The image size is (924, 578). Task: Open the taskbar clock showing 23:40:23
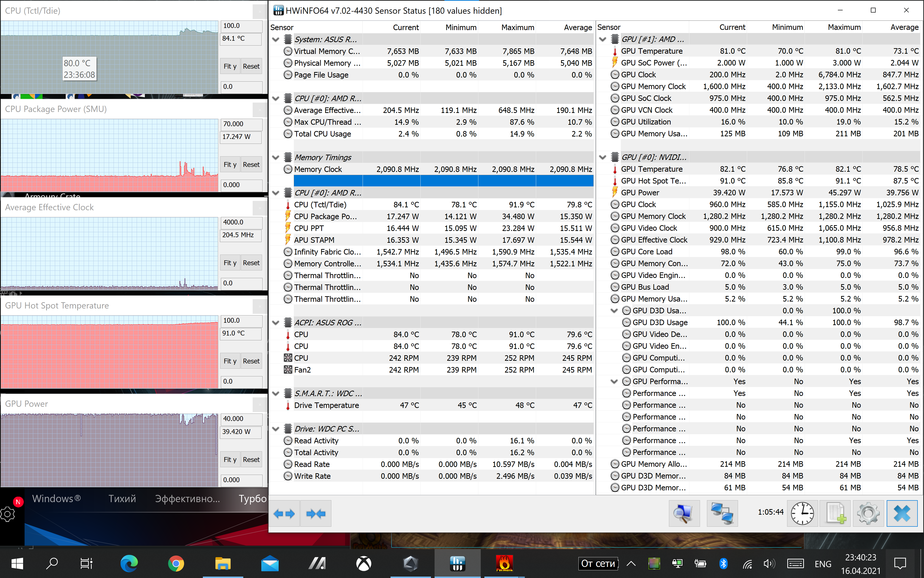pos(861,564)
